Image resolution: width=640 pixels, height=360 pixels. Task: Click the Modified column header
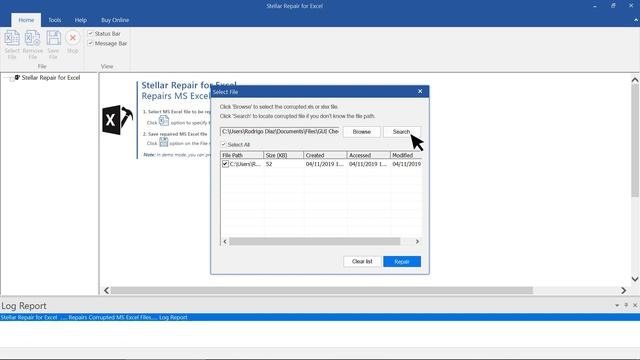pyautogui.click(x=406, y=155)
